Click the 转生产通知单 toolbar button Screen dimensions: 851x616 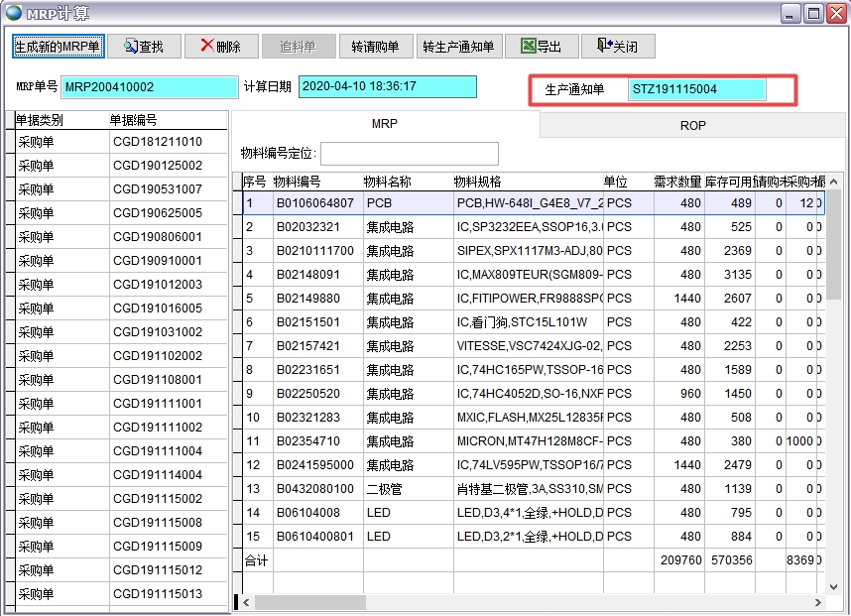(460, 46)
